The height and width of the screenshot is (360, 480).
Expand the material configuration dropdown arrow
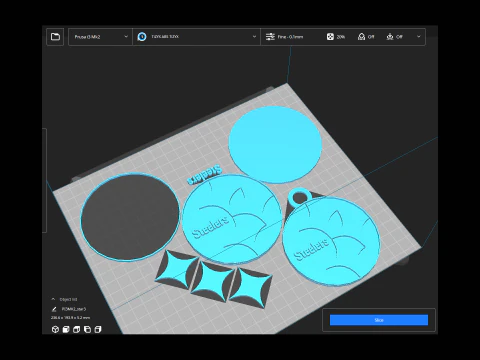click(x=254, y=37)
